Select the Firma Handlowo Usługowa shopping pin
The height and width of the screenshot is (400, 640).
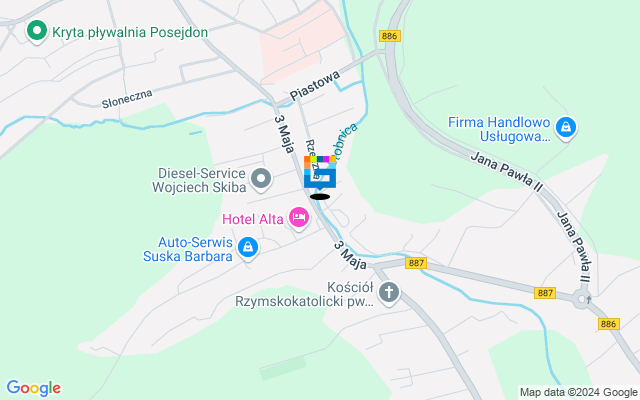pyautogui.click(x=566, y=128)
